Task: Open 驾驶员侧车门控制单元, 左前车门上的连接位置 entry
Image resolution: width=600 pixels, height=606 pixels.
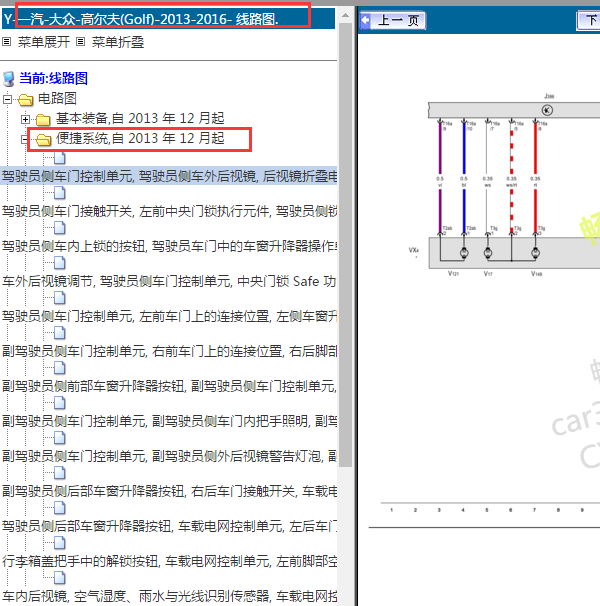Action: pos(169,317)
